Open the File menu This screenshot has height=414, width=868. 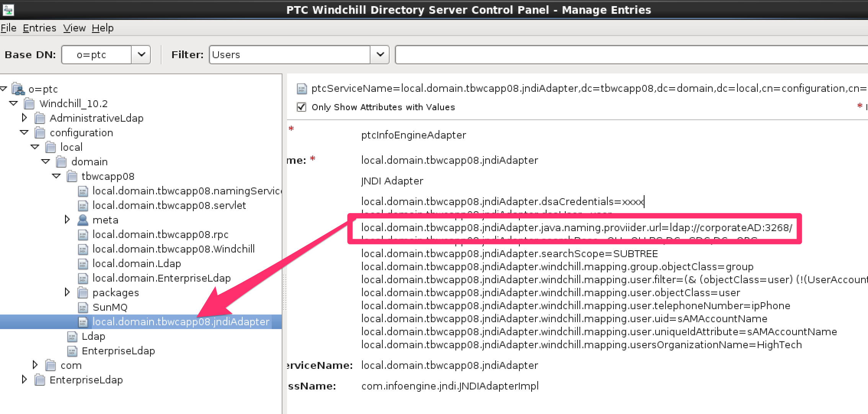(x=8, y=28)
